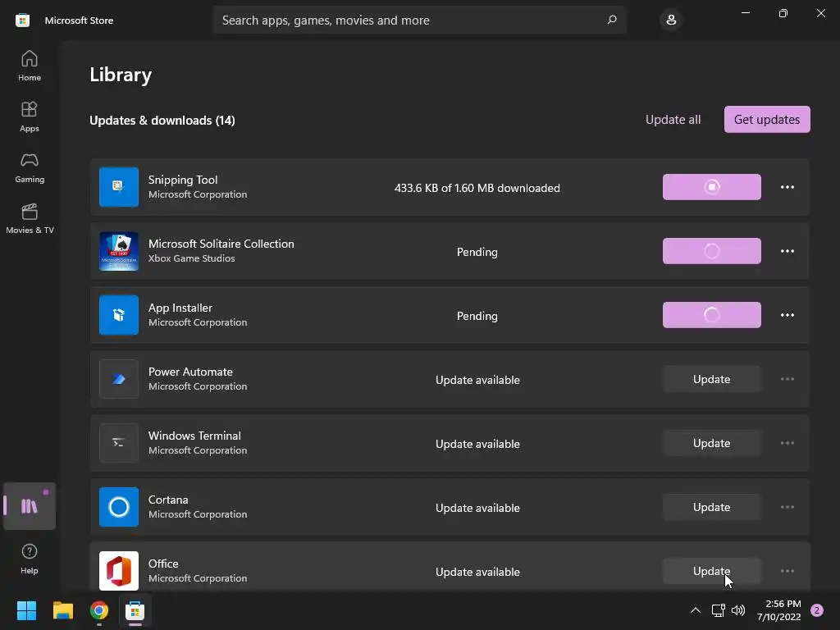This screenshot has height=630, width=840.
Task: Open the notification badge showing 2
Action: click(x=817, y=610)
